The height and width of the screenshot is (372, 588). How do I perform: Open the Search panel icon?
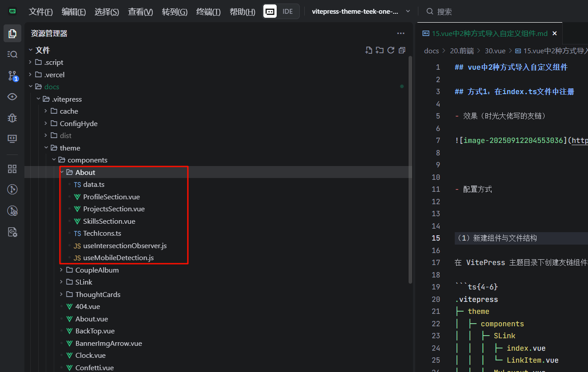[12, 54]
